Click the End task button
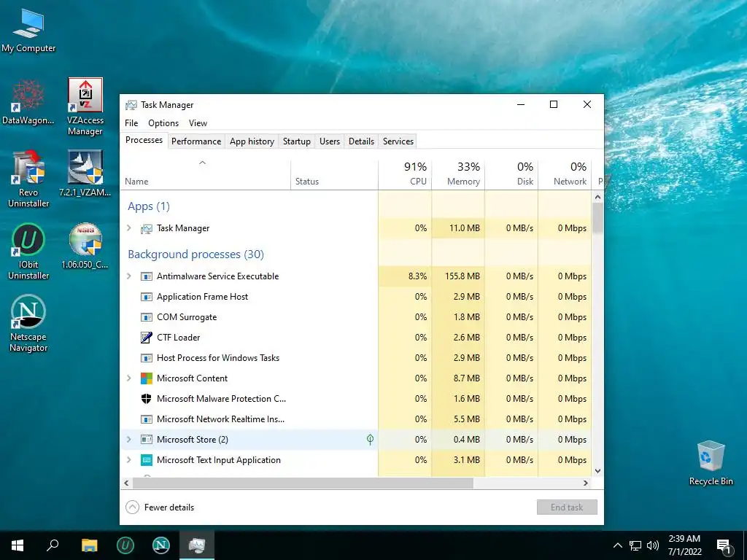This screenshot has height=560, width=747. click(567, 507)
